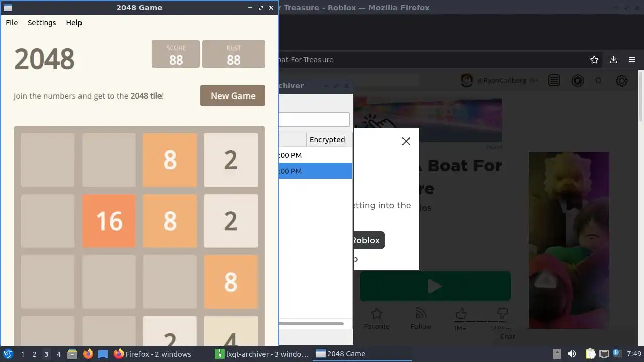Open the volume control in the tray
This screenshot has width=644, height=362.
pos(572,354)
